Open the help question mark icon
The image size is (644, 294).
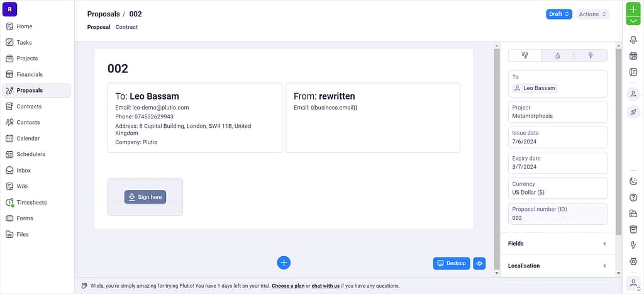click(633, 198)
